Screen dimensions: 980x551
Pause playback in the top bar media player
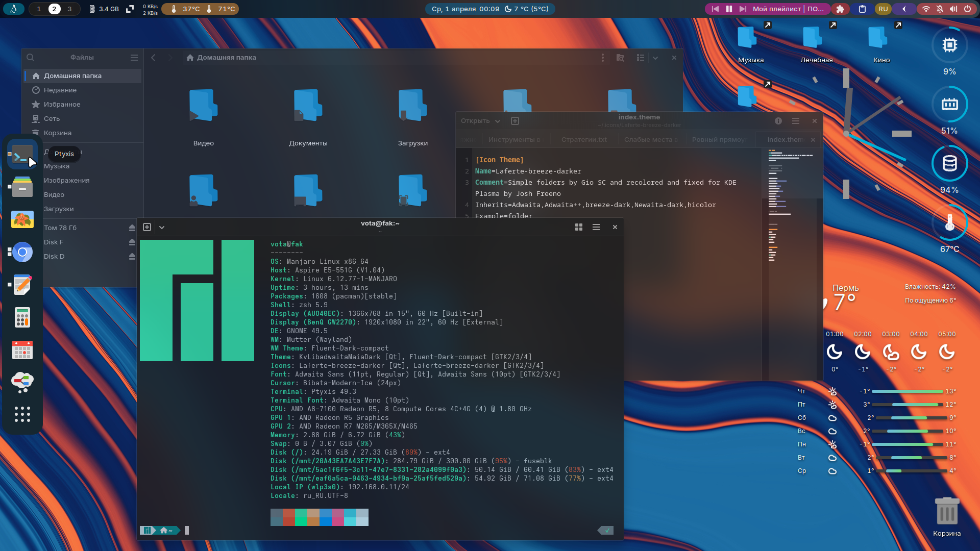coord(729,9)
